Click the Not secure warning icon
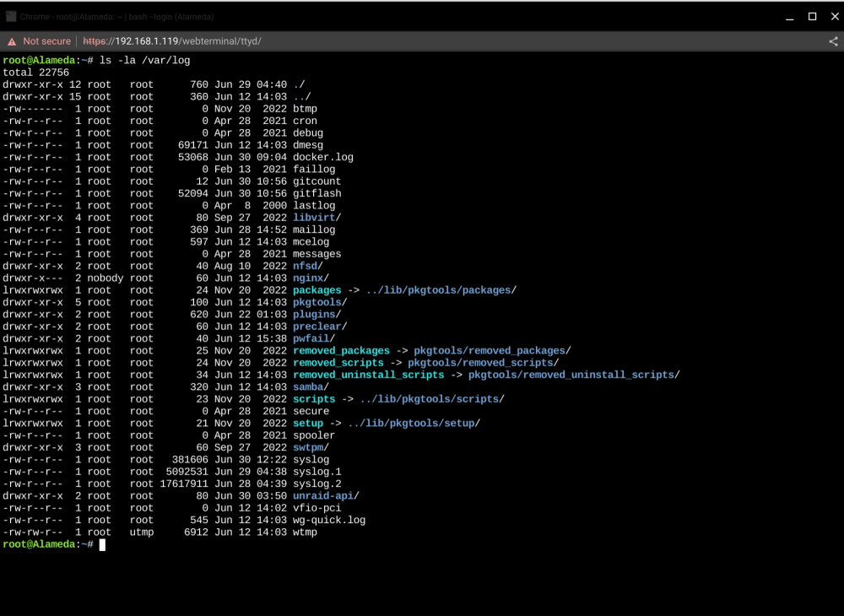This screenshot has height=616, width=844. (12, 41)
